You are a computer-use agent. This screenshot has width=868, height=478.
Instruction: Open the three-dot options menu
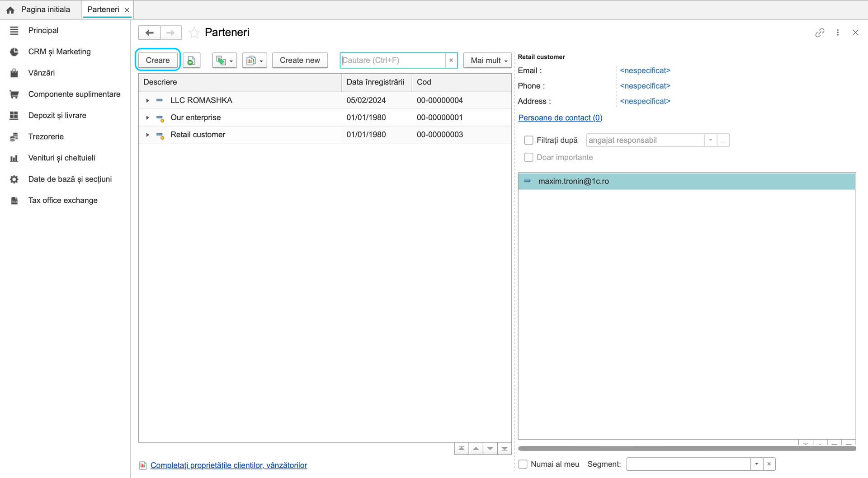(x=838, y=33)
